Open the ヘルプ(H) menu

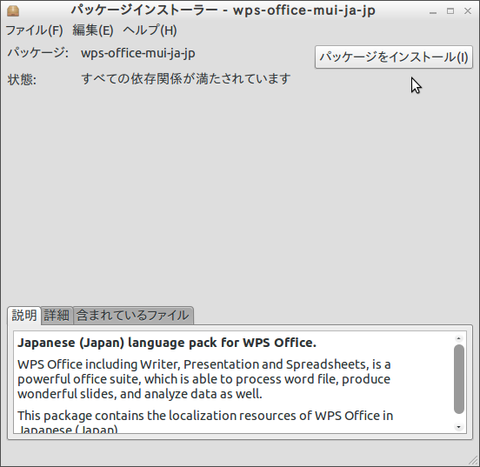click(150, 31)
